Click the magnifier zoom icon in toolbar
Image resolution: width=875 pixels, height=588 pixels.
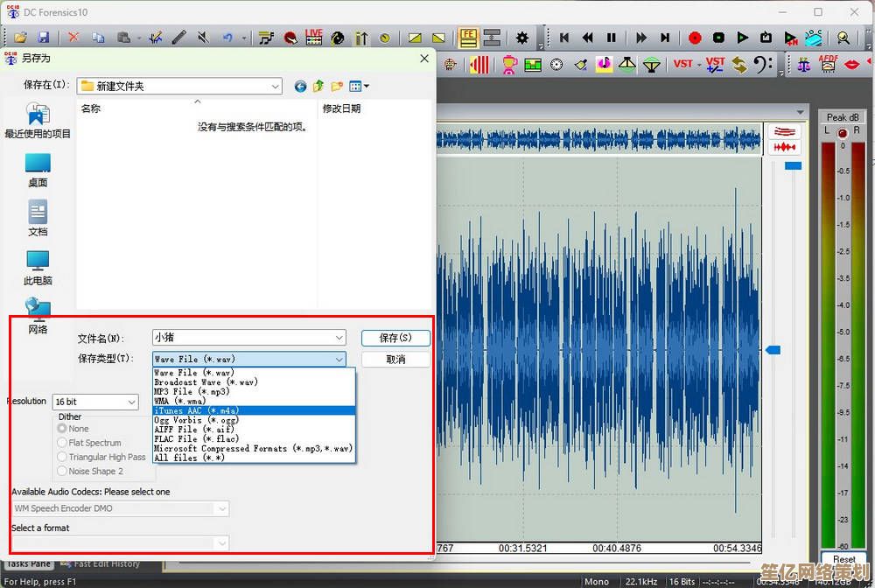pyautogui.click(x=843, y=38)
